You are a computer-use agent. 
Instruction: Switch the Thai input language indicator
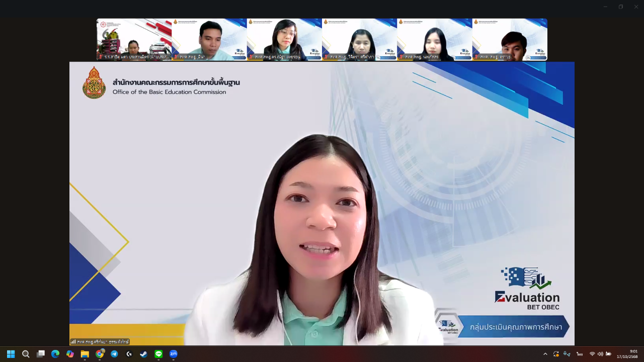coord(580,354)
